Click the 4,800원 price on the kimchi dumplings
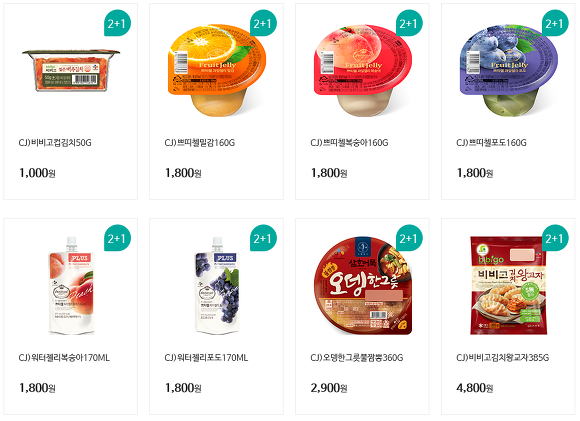The width and height of the screenshot is (580, 421). [x=475, y=388]
